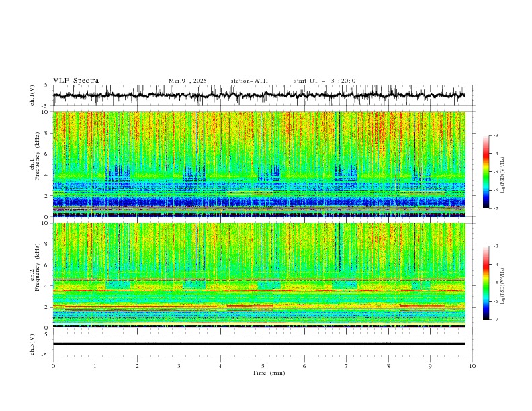Click the ch.1(V) waveform axis label
Viewport: 532px width, 411px height.
pyautogui.click(x=32, y=95)
